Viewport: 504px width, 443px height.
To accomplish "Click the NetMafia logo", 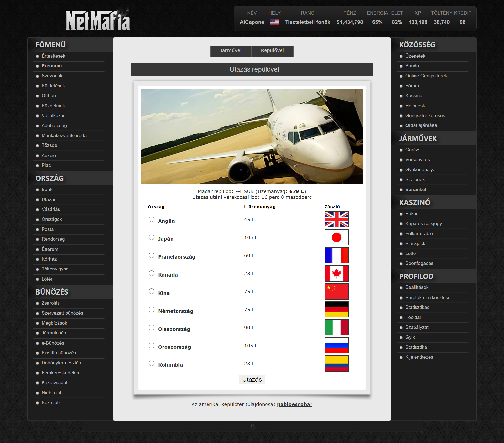I will [98, 21].
